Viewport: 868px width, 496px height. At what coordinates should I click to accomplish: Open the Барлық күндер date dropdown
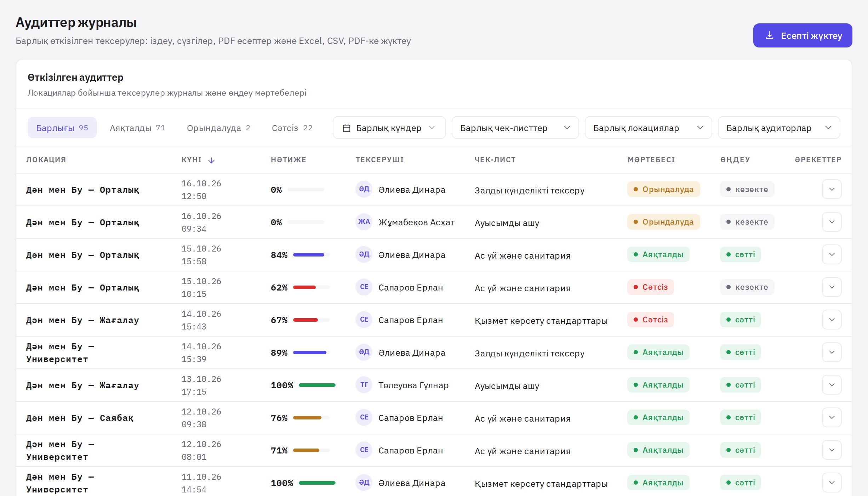(x=389, y=128)
